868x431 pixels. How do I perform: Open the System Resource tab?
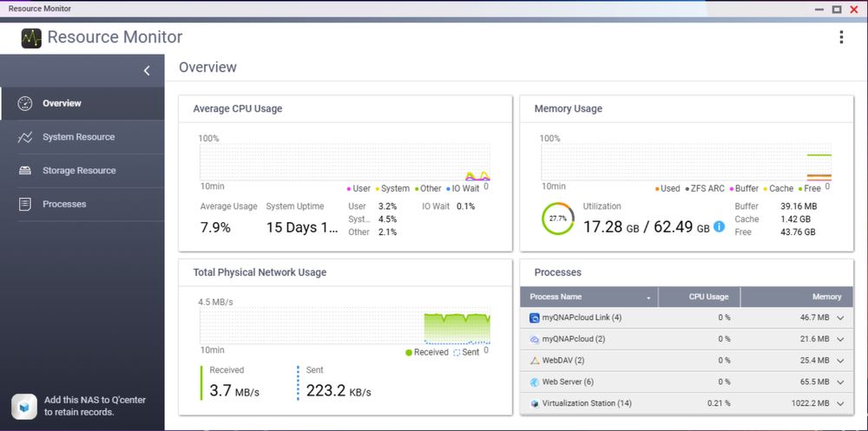pyautogui.click(x=78, y=137)
